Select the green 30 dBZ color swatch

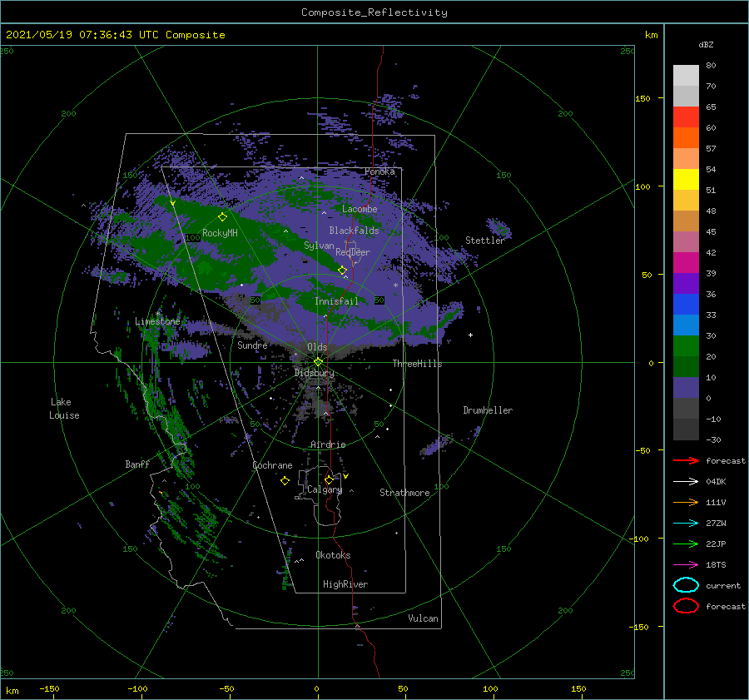click(686, 345)
